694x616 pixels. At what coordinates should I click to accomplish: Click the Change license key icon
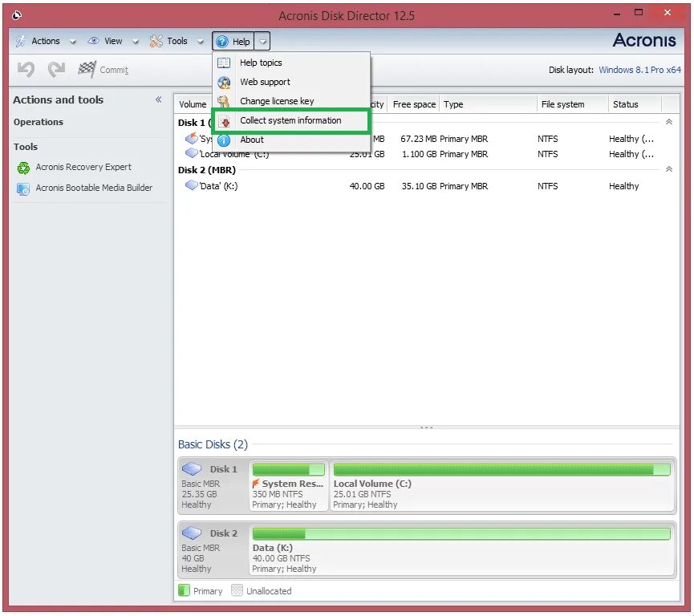[224, 101]
